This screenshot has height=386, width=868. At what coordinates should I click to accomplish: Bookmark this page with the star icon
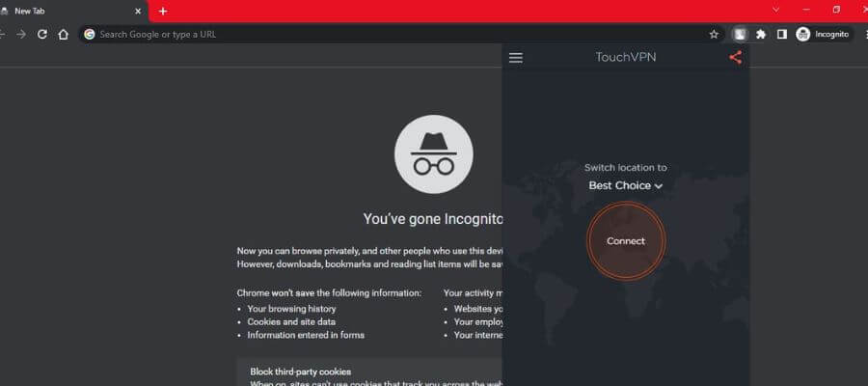714,34
